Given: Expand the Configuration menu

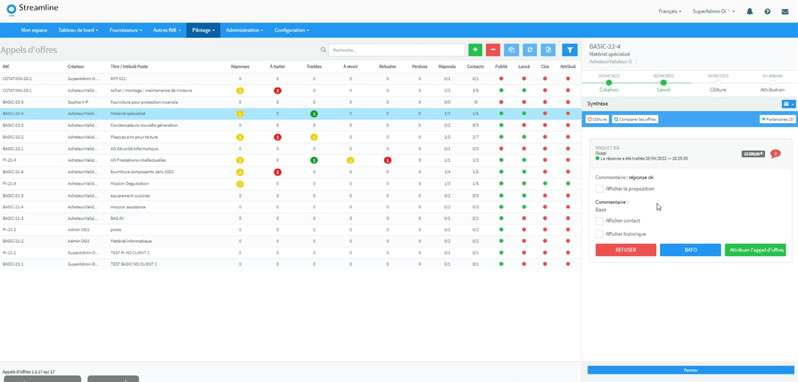Looking at the screenshot, I should click(x=292, y=31).
